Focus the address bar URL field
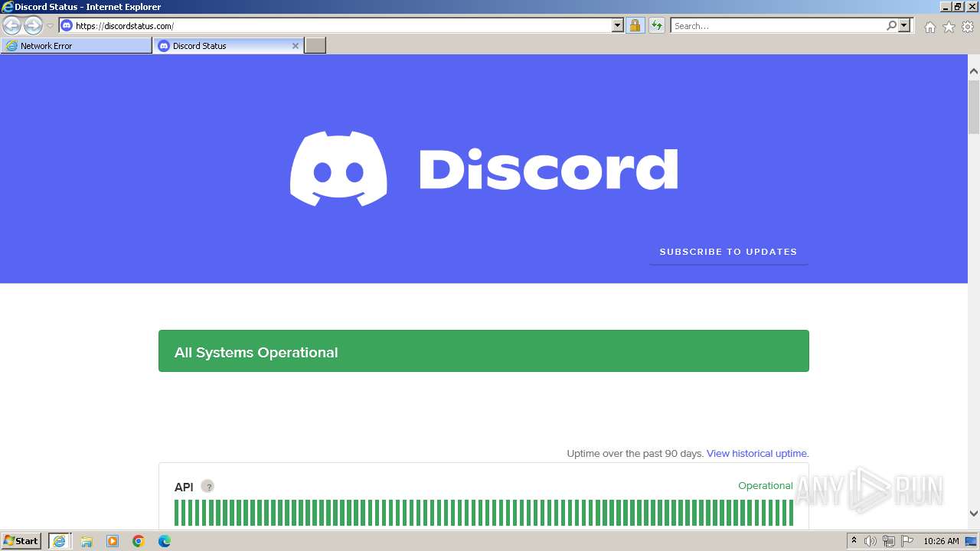This screenshot has width=980, height=551. pyautogui.click(x=342, y=25)
